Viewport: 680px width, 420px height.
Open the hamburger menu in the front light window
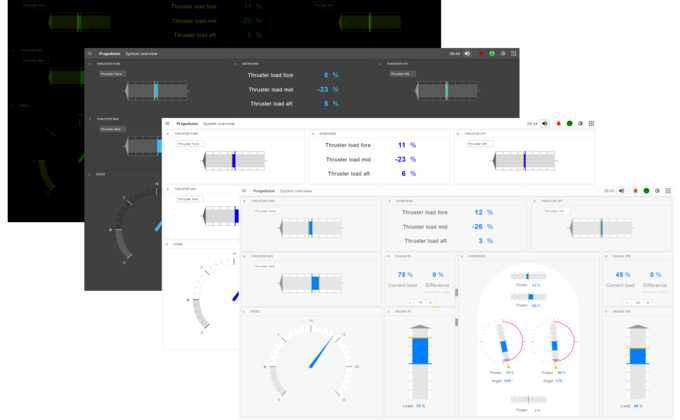coord(245,190)
